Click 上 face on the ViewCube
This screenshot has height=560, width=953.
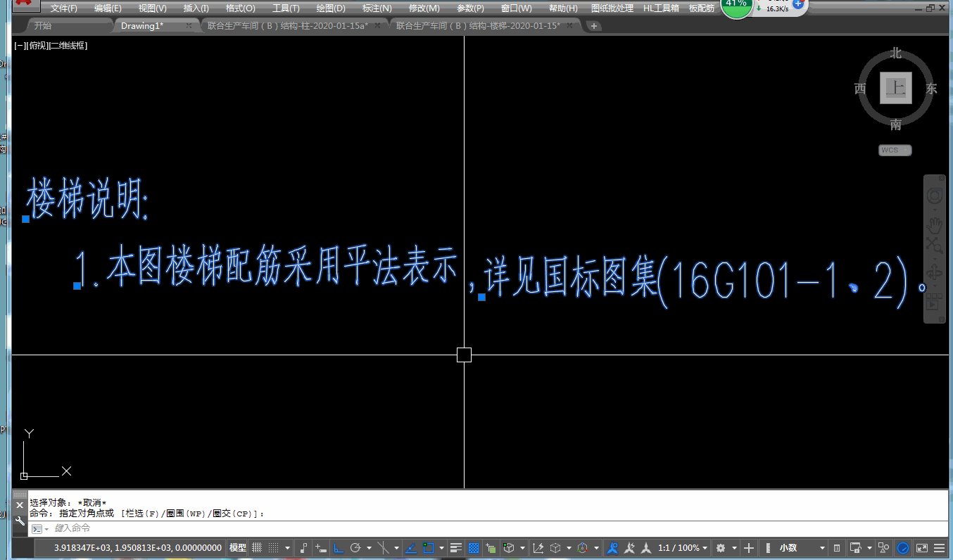[x=895, y=88]
